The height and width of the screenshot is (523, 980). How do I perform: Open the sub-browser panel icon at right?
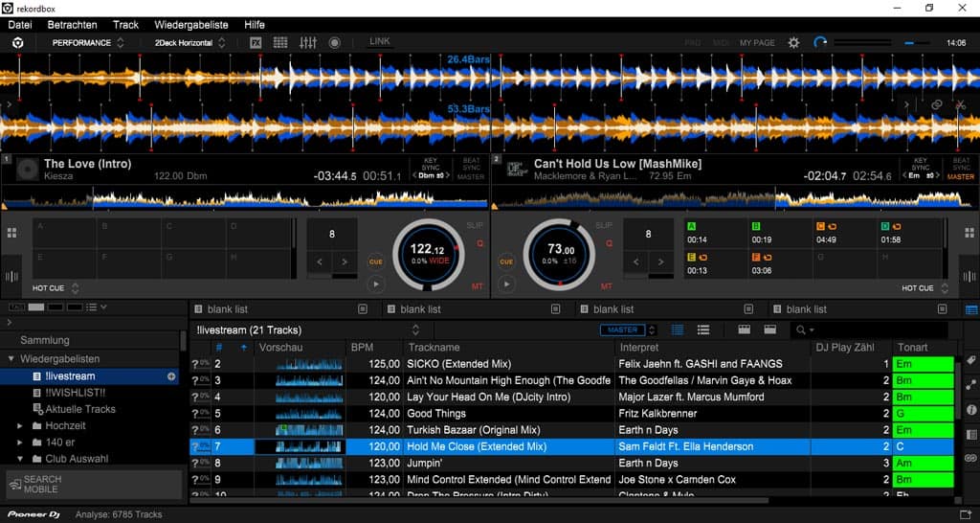point(970,434)
